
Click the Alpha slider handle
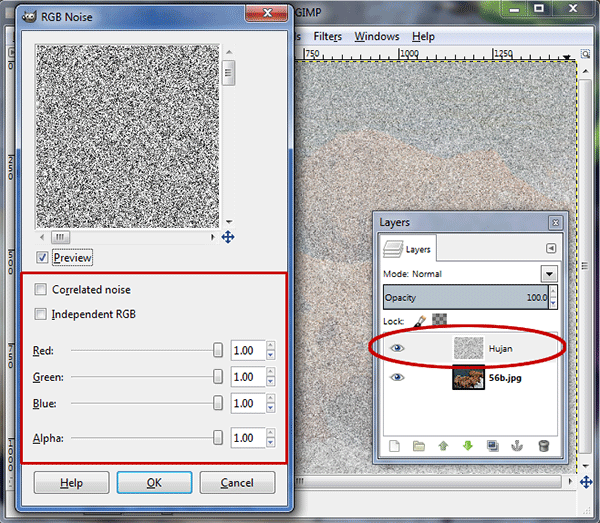[218, 437]
